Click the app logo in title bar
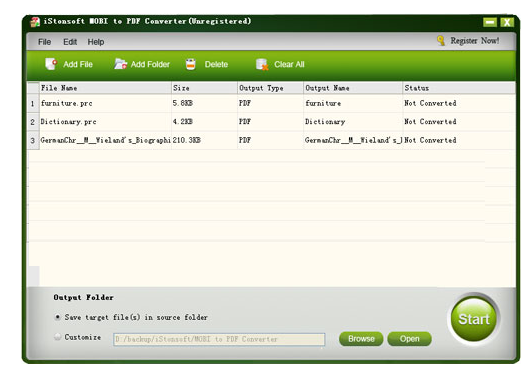This screenshot has height=371, width=530. point(35,22)
